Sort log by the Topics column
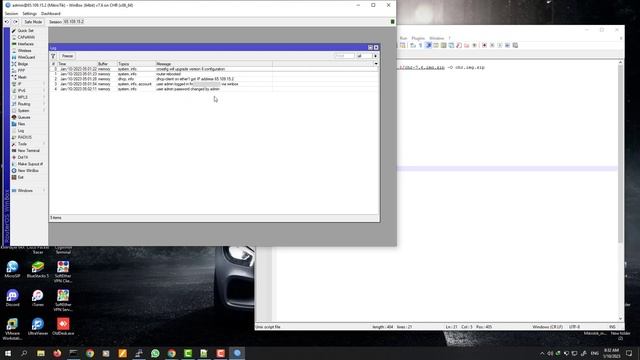 [136, 64]
